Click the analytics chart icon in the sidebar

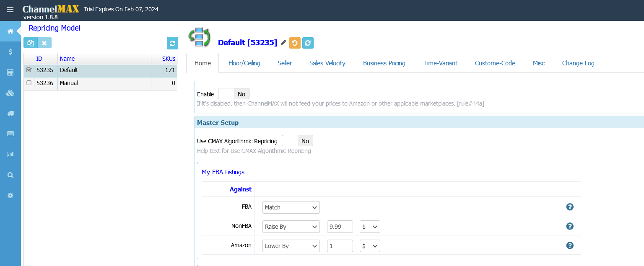(x=10, y=154)
